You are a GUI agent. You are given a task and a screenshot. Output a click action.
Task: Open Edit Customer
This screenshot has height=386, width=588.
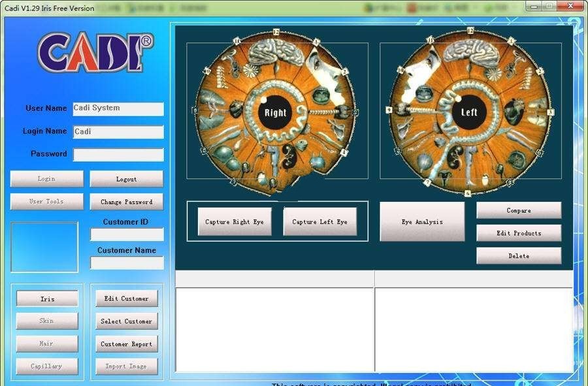(x=127, y=298)
